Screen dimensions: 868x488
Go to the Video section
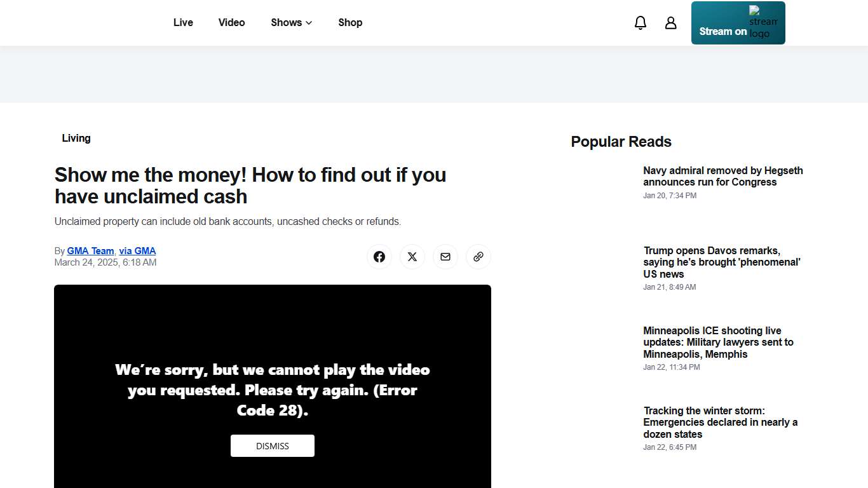tap(231, 22)
